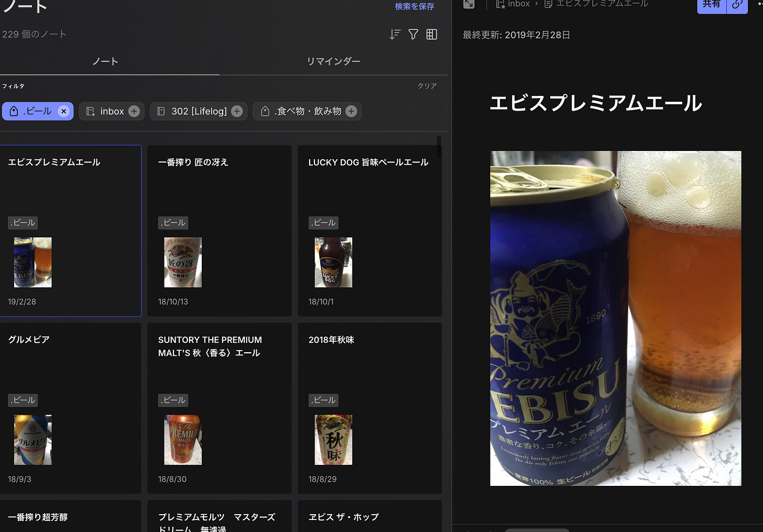Select the .食べ物・飲み物 filter chip

[307, 111]
